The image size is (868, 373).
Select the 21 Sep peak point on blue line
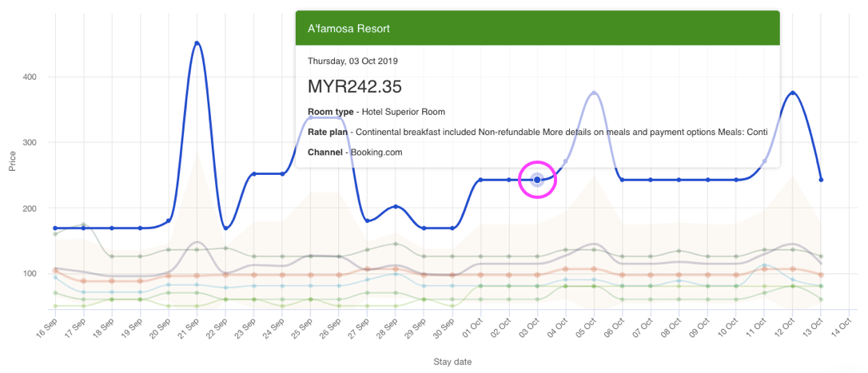(197, 42)
